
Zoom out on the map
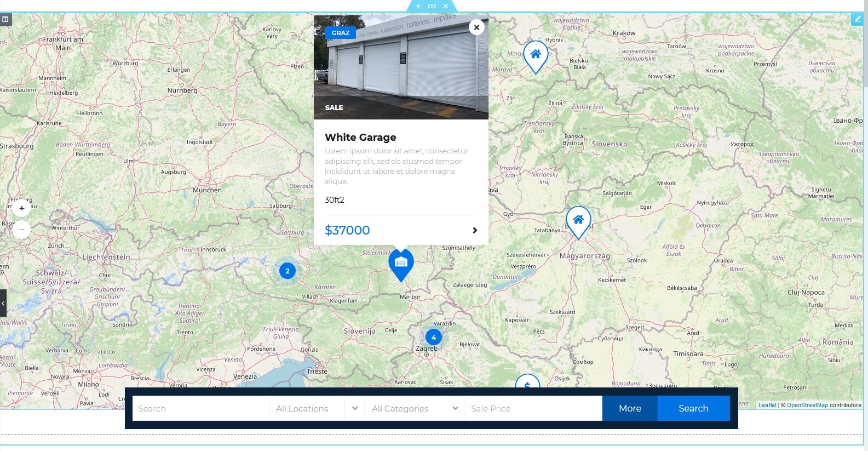click(22, 229)
